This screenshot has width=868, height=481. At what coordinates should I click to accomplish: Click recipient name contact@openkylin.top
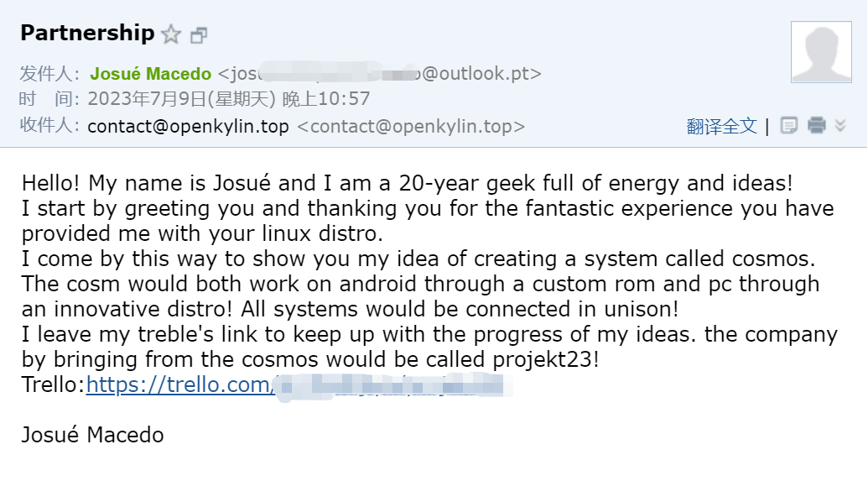pos(188,127)
